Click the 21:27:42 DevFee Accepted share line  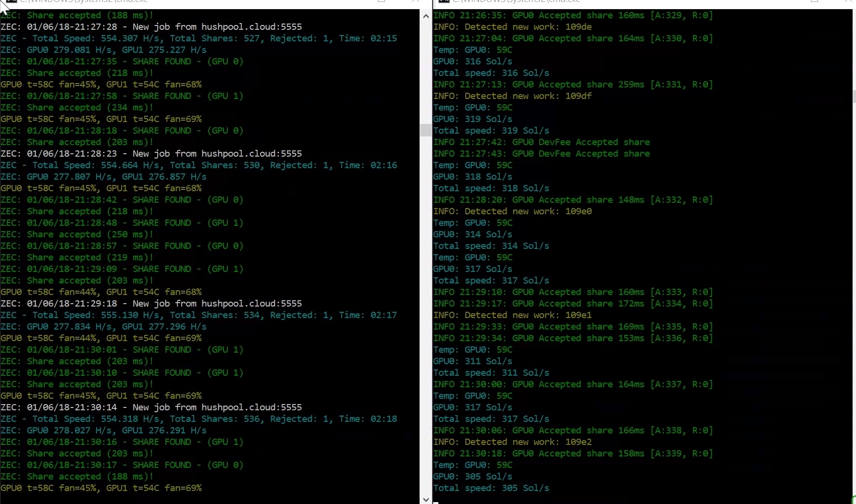(542, 142)
